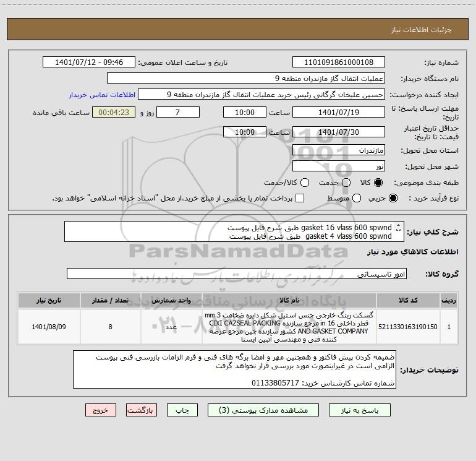Click the response deadline date 1401/07/19
This screenshot has height=461, width=476.
click(339, 112)
